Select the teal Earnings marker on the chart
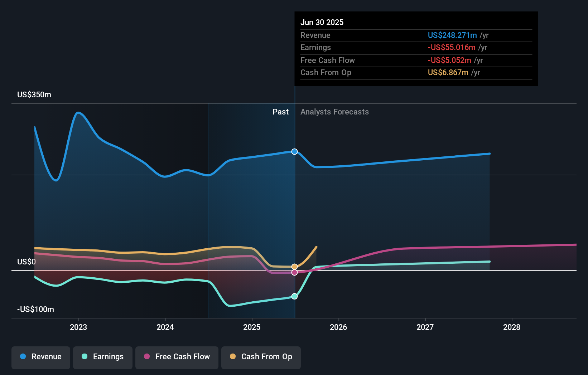The height and width of the screenshot is (375, 588). 294,296
